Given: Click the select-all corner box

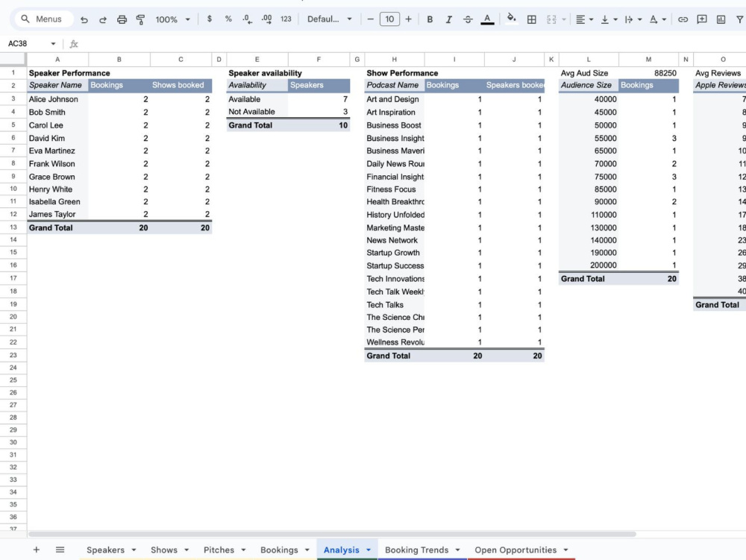Looking at the screenshot, I should tap(13, 60).
